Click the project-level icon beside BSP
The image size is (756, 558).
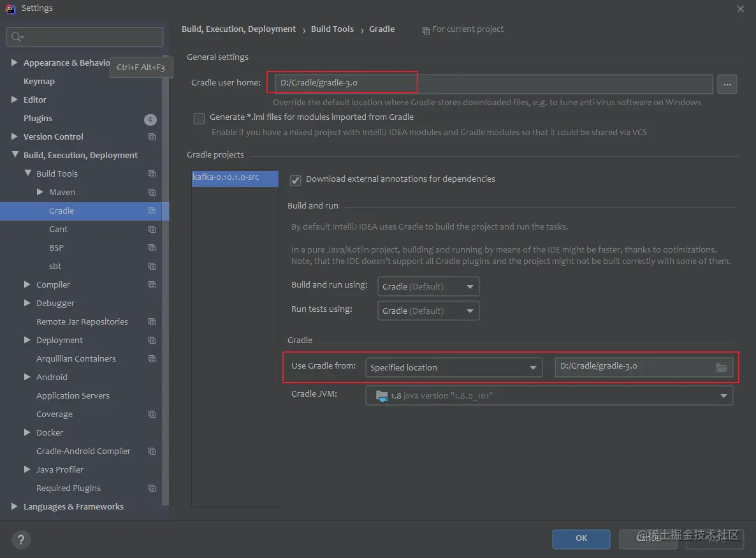click(152, 248)
